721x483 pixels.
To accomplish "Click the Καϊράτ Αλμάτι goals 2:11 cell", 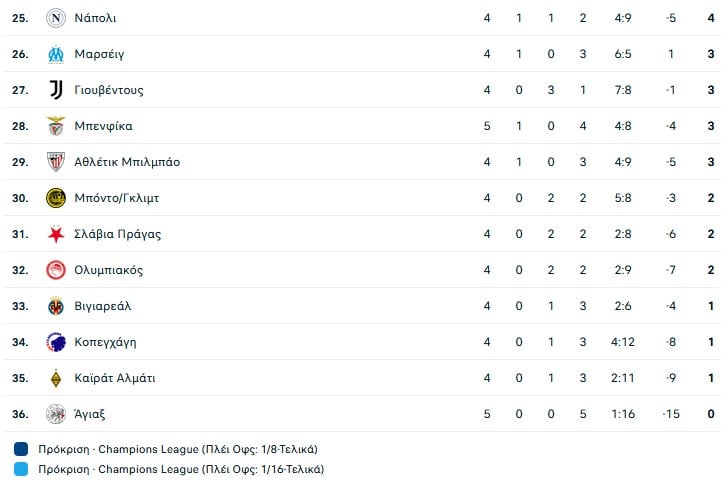I will tap(622, 378).
